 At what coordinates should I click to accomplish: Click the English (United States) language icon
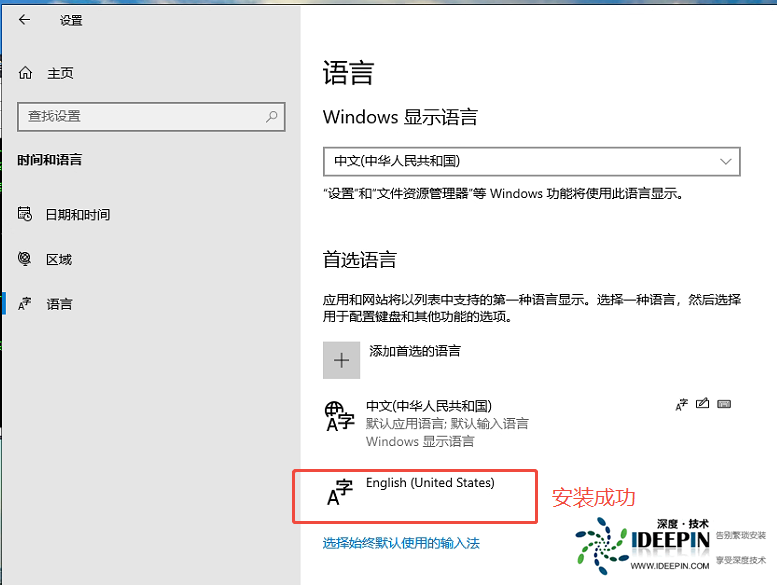(340, 493)
